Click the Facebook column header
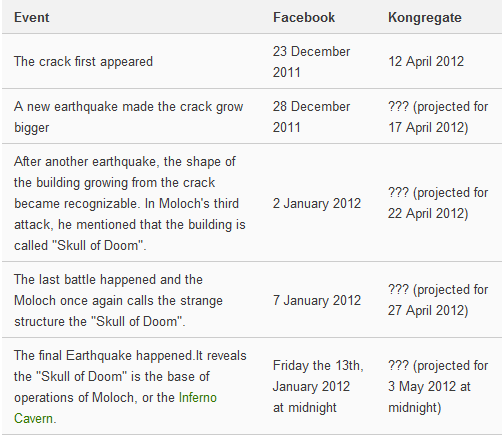The image size is (503, 435). click(304, 18)
